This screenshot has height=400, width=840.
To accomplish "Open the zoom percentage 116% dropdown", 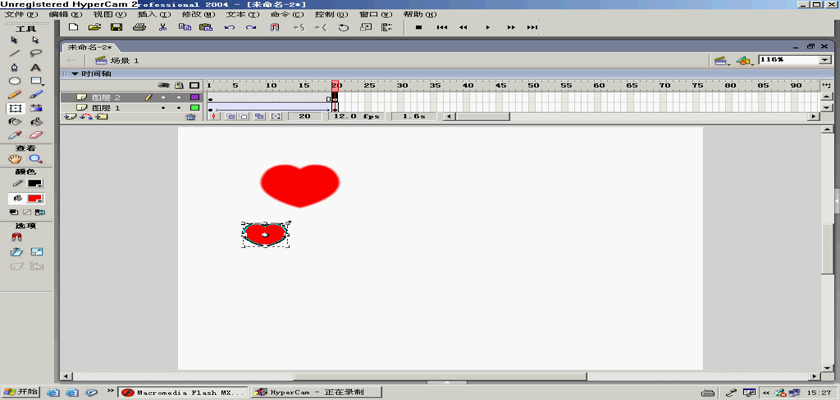I will click(824, 61).
